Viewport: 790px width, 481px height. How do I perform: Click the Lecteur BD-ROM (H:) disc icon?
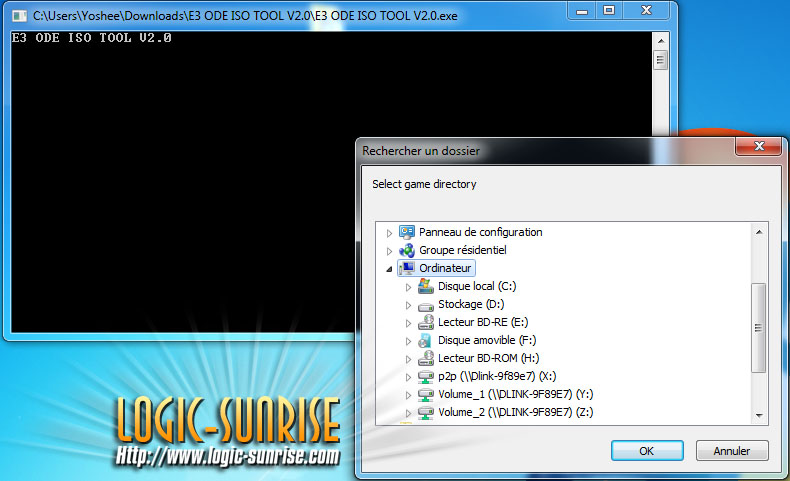(426, 359)
